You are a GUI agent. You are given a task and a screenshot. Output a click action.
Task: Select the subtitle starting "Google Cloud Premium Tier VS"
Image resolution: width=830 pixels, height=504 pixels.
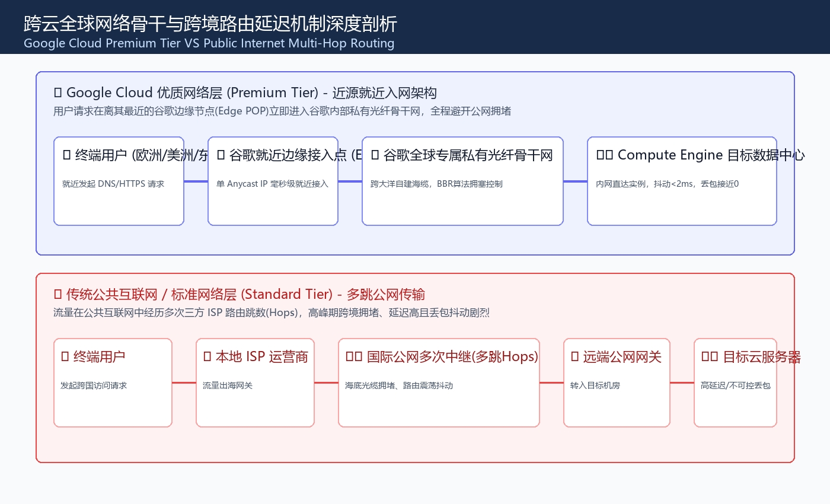click(209, 43)
